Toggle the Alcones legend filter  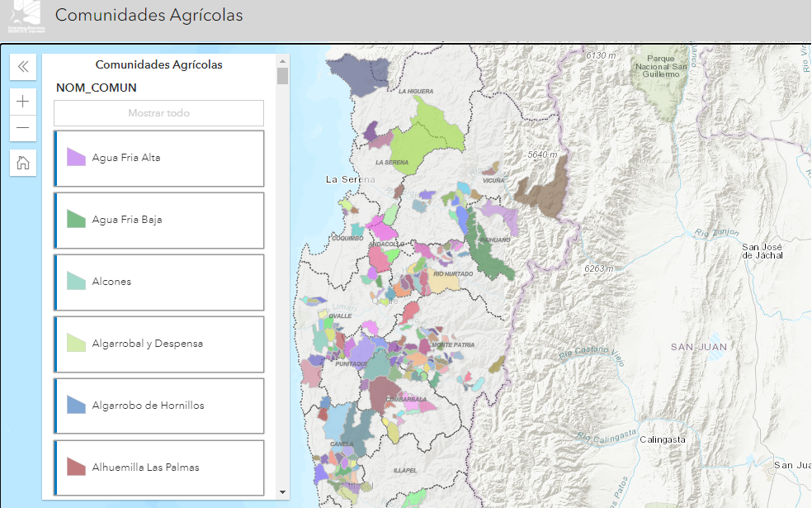tap(159, 282)
